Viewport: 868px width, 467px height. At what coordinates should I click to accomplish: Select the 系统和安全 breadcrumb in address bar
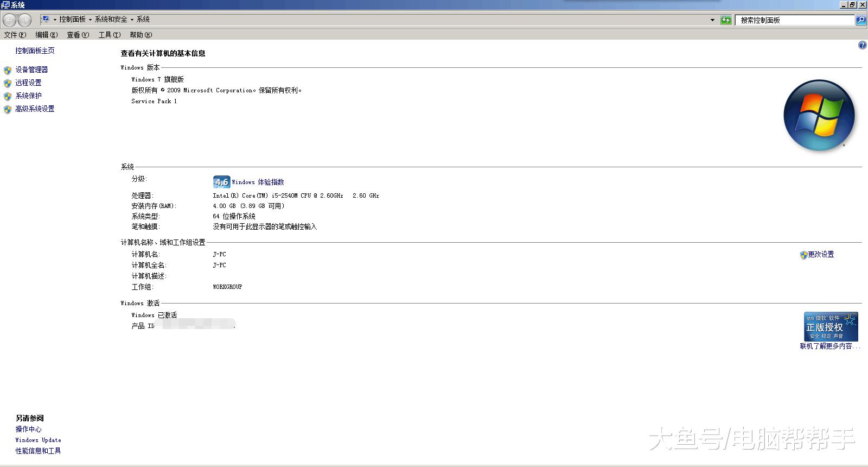coord(111,20)
